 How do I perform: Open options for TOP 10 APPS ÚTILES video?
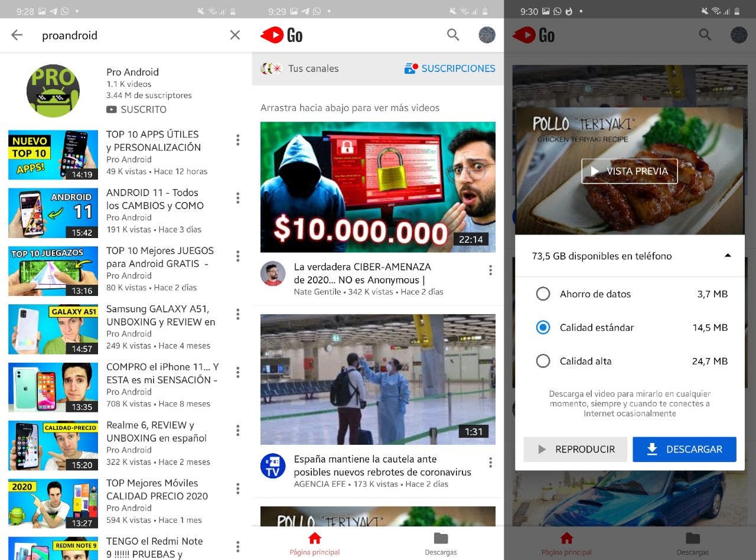point(238,140)
